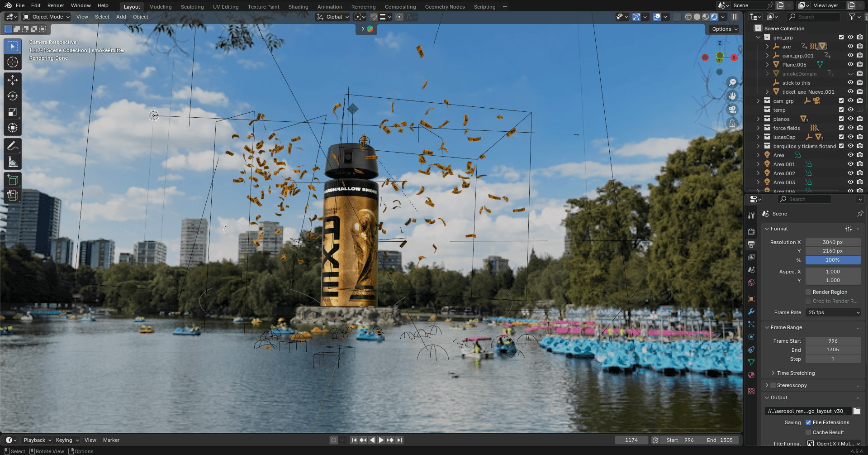Image resolution: width=868 pixels, height=455 pixels.
Task: Toggle snapping magnet icon
Action: [x=374, y=17]
